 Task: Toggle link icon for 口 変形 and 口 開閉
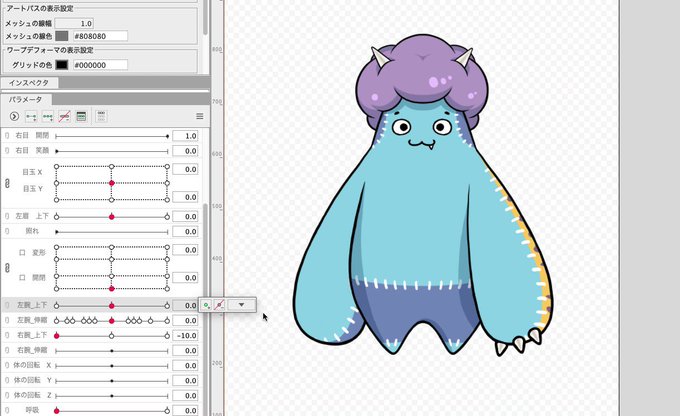7,268
